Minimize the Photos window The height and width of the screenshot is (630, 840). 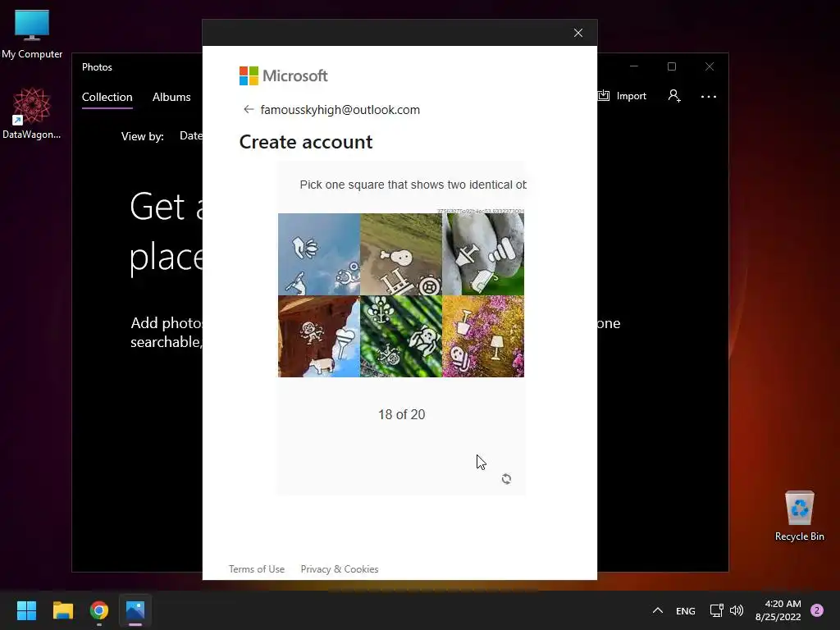634,66
